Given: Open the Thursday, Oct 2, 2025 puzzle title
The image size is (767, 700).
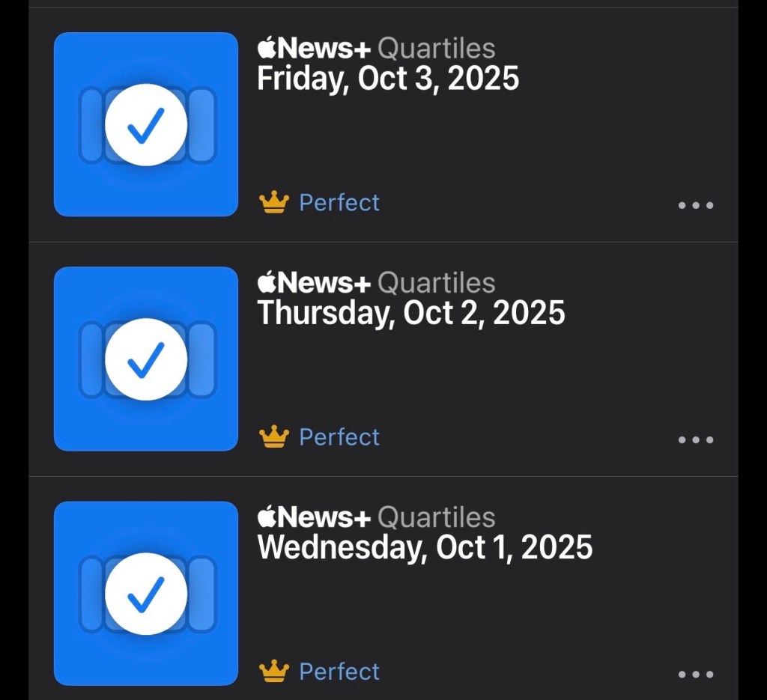Looking at the screenshot, I should click(x=410, y=313).
